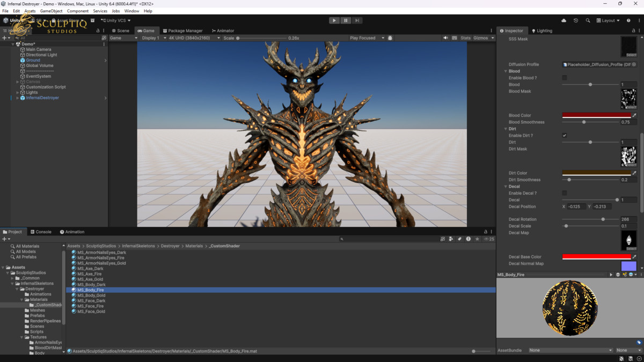Click the Decal Position X field
Image resolution: width=644 pixels, height=362 pixels.
click(x=576, y=206)
